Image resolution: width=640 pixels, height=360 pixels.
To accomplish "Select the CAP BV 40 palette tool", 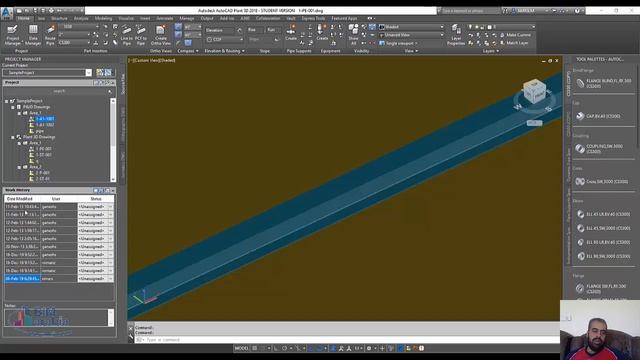I will pyautogui.click(x=598, y=116).
